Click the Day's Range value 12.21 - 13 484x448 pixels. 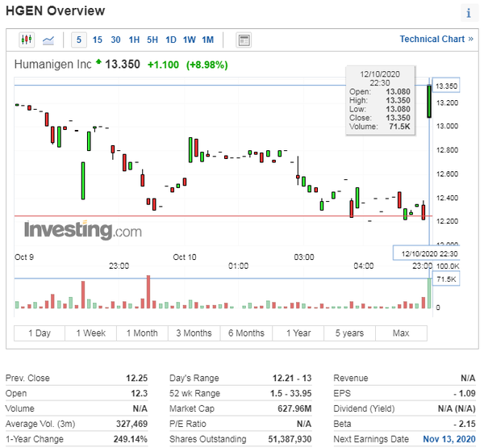(x=292, y=378)
